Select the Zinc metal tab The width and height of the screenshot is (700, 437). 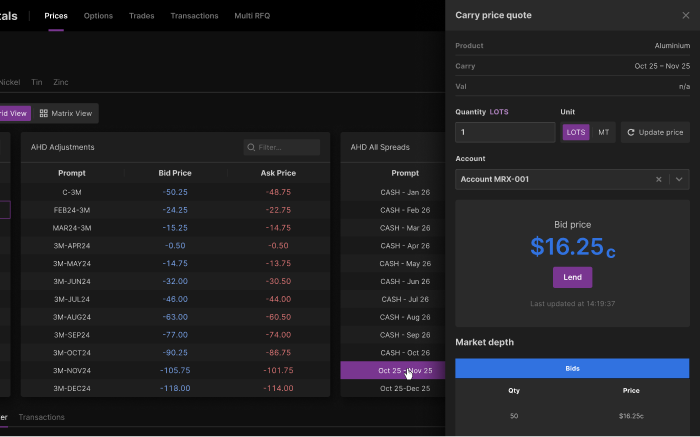(60, 82)
